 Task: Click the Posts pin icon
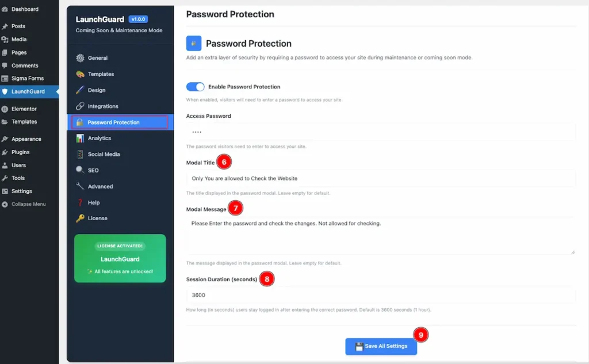pyautogui.click(x=5, y=26)
